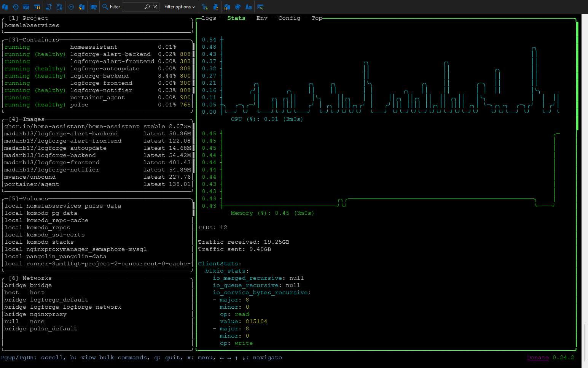Viewport: 588px width, 368px height.
Task: Open the color scheme palette icon
Action: tap(237, 6)
